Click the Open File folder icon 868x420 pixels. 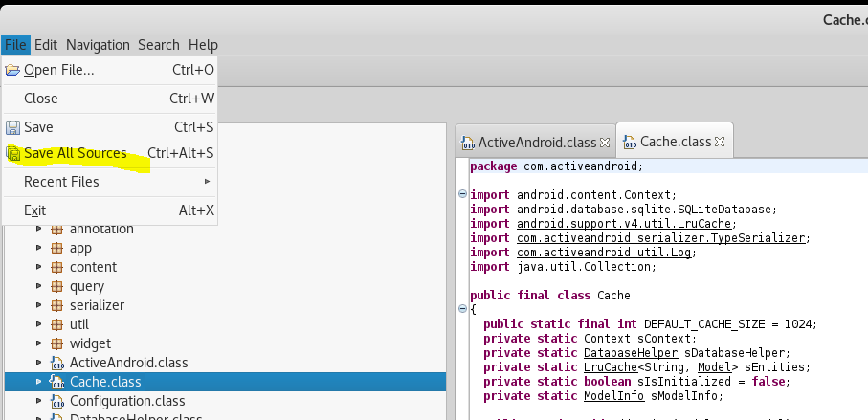pos(12,70)
